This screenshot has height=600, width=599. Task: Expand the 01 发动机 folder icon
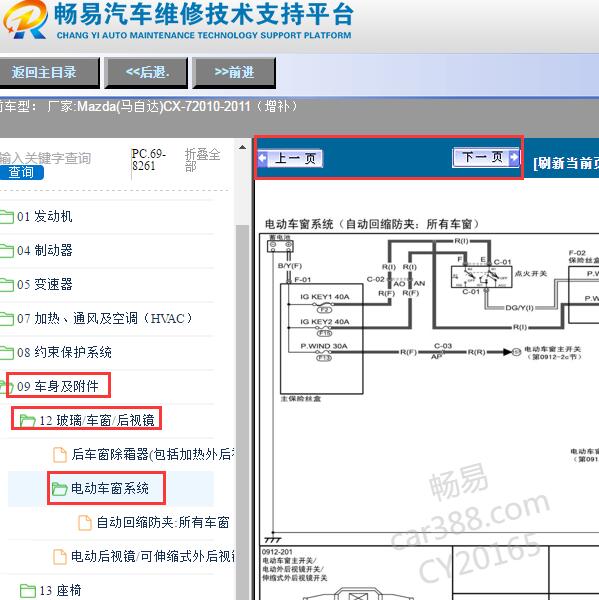point(7,217)
